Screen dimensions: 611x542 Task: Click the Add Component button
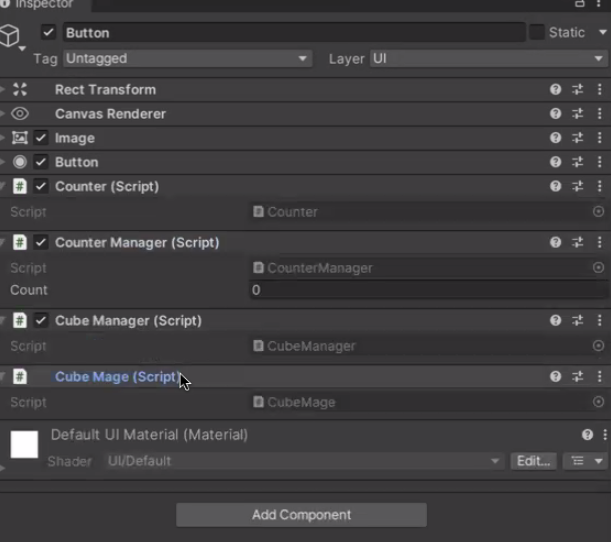click(x=301, y=515)
